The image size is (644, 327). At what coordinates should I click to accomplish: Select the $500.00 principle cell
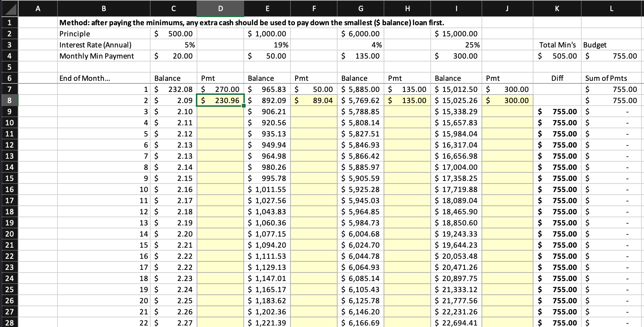pyautogui.click(x=174, y=34)
